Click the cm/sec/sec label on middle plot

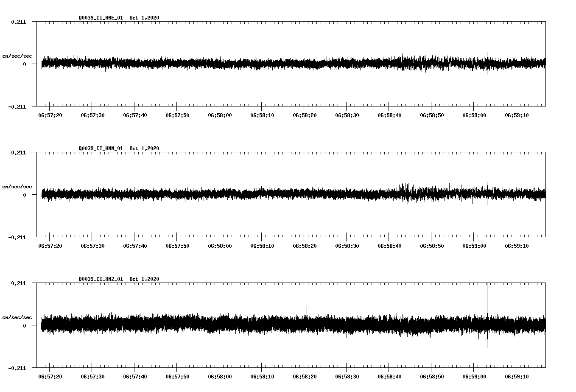[x=17, y=186]
